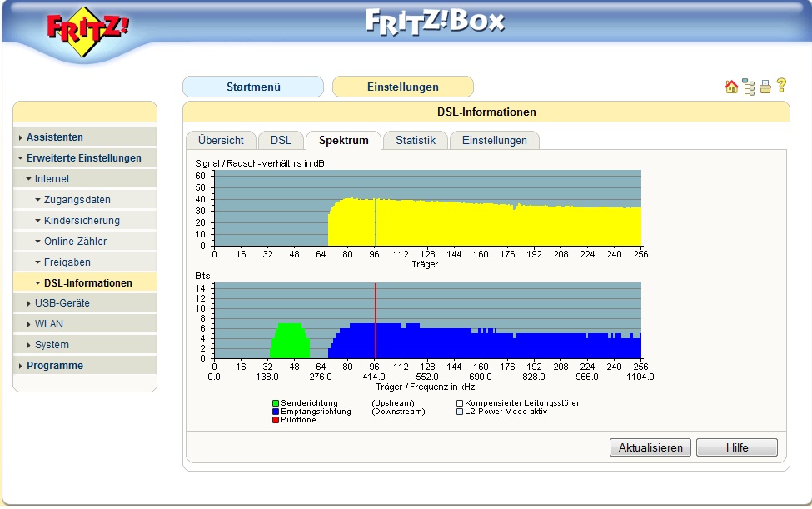Viewport: 812px width, 509px height.
Task: Click the Kindersicherung arrow
Action: pyautogui.click(x=37, y=220)
